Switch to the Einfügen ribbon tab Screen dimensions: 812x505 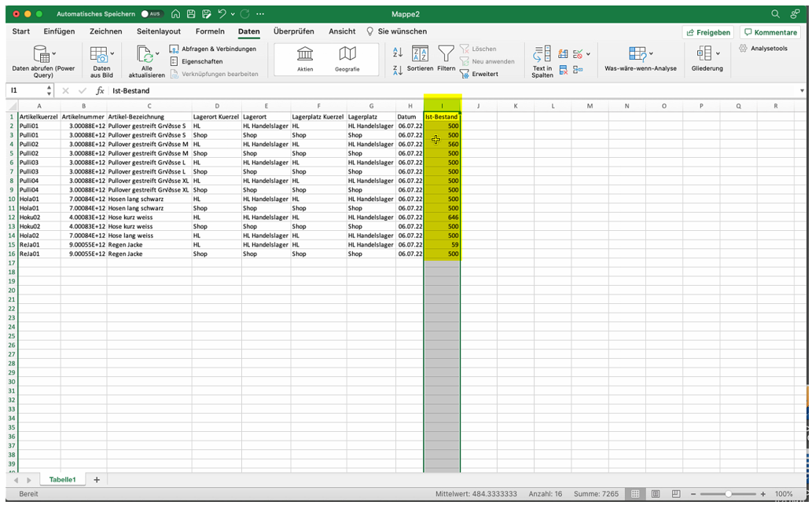pyautogui.click(x=59, y=31)
